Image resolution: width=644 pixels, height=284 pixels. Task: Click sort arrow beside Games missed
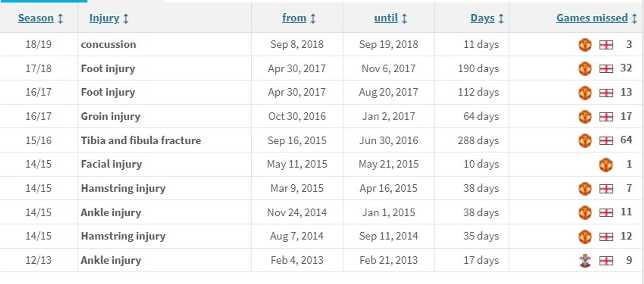click(x=634, y=19)
